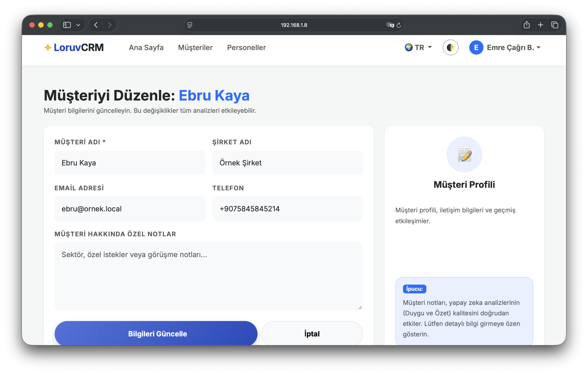Viewport: 588px width, 374px height.
Task: Click the LoruvCRM star logo
Action: (48, 48)
